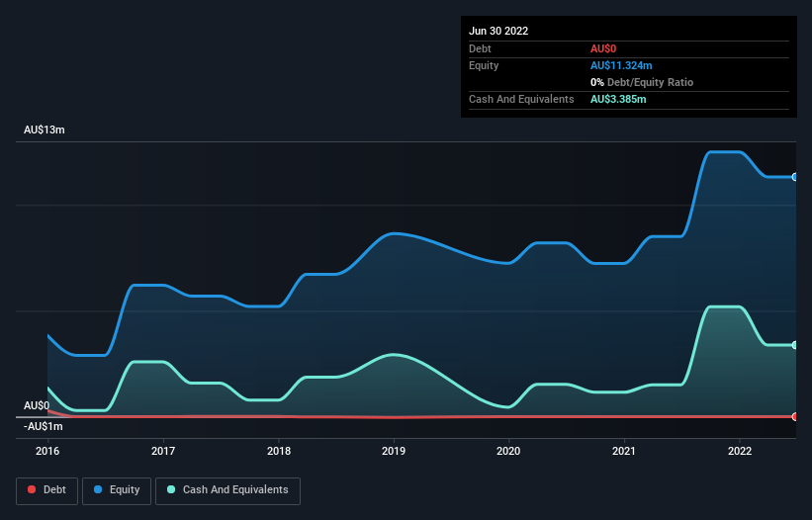The height and width of the screenshot is (520, 812).
Task: Select the 2016 axis label
Action: tap(47, 451)
